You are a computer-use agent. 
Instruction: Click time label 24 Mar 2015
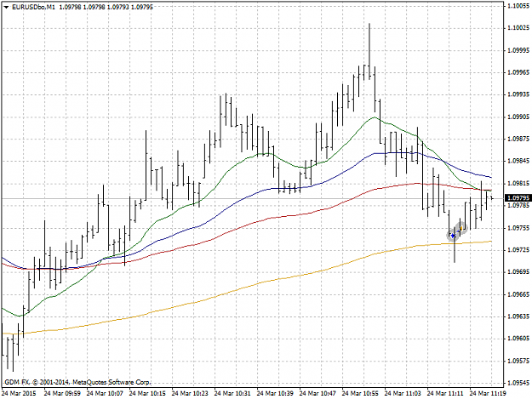19,393
